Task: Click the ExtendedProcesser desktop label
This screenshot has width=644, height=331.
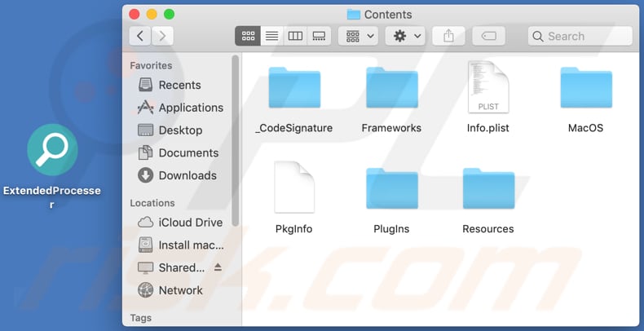Action: click(51, 196)
